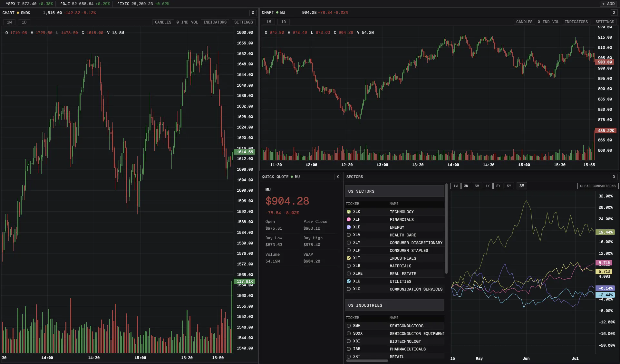Toggle the XLK Technology sector checkbox
The width and height of the screenshot is (620, 364).
349,212
